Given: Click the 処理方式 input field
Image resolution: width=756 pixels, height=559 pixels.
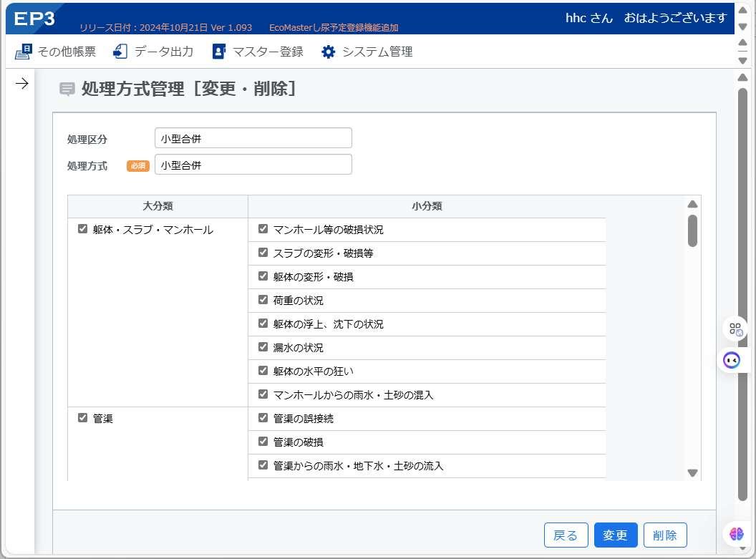Looking at the screenshot, I should click(x=253, y=165).
